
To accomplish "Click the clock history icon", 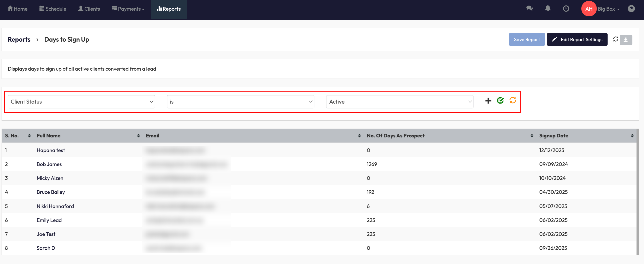I will (566, 9).
